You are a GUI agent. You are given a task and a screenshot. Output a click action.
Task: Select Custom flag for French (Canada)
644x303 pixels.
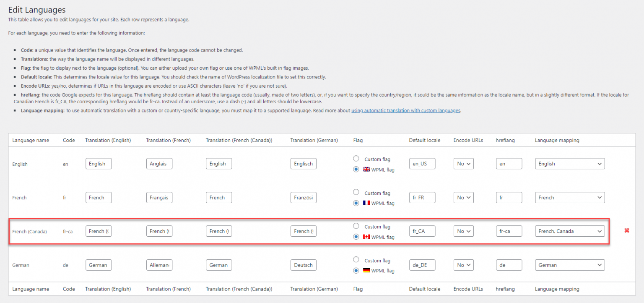tap(356, 226)
